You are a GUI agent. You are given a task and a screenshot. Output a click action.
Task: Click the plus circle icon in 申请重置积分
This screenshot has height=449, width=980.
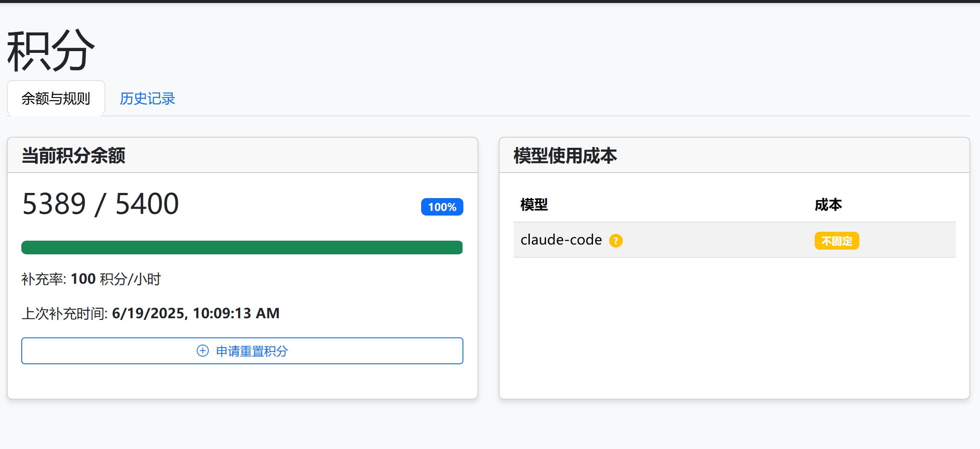202,351
